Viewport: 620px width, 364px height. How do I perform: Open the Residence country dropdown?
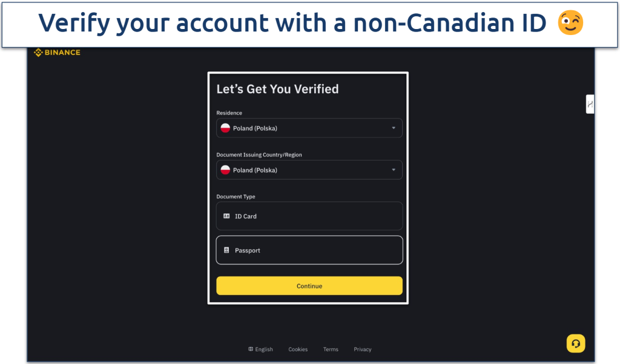pyautogui.click(x=309, y=128)
